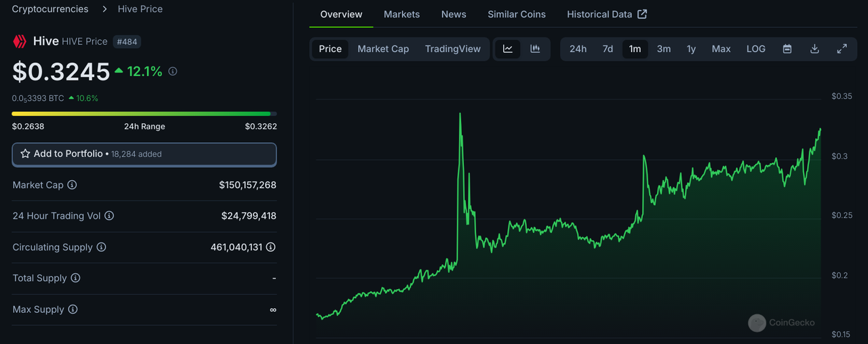Click the $24,799,418 trading volume value
Image resolution: width=868 pixels, height=344 pixels.
click(x=249, y=216)
